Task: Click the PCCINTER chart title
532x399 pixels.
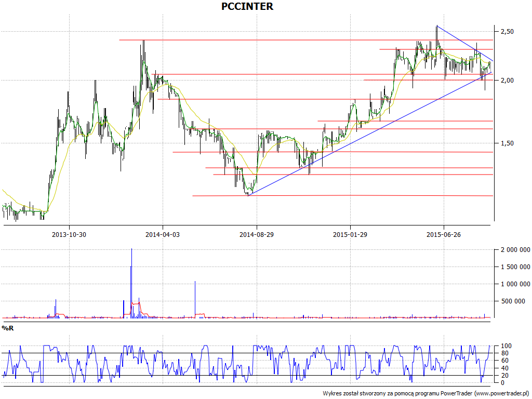Action: coord(247,6)
